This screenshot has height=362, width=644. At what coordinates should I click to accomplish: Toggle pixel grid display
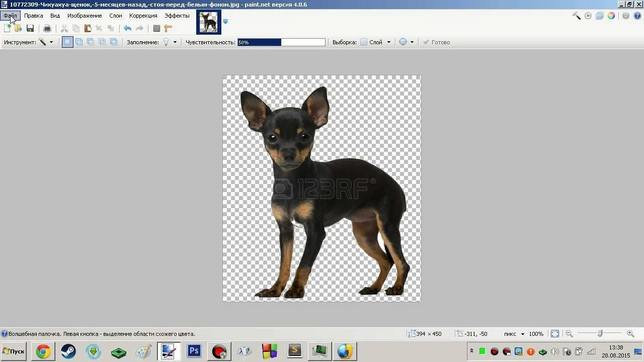pos(156,29)
